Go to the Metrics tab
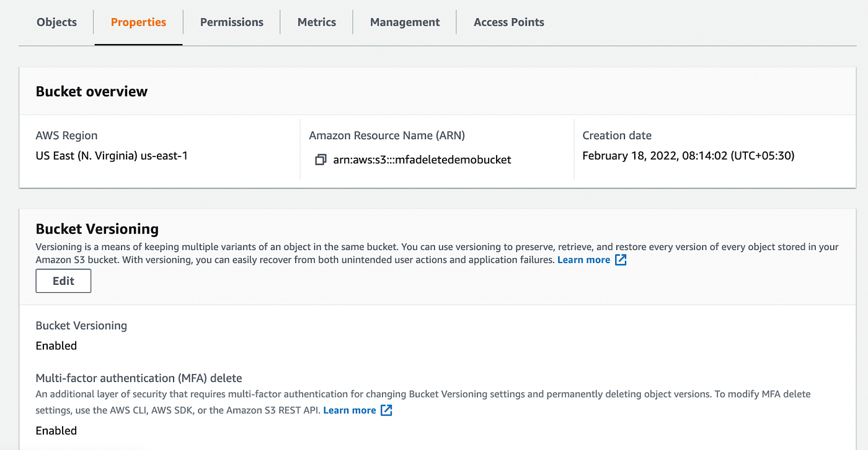Screen dimensions: 868x450 (317, 22)
